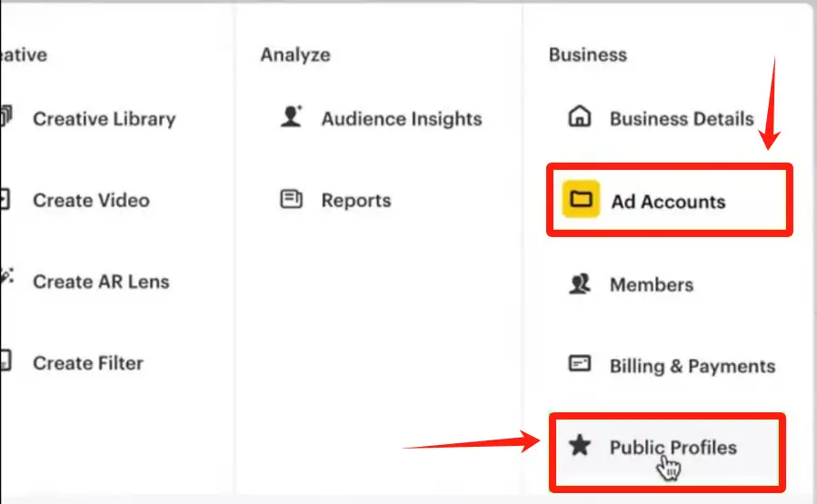817x504 pixels.
Task: Click the Members people icon
Action: click(580, 283)
